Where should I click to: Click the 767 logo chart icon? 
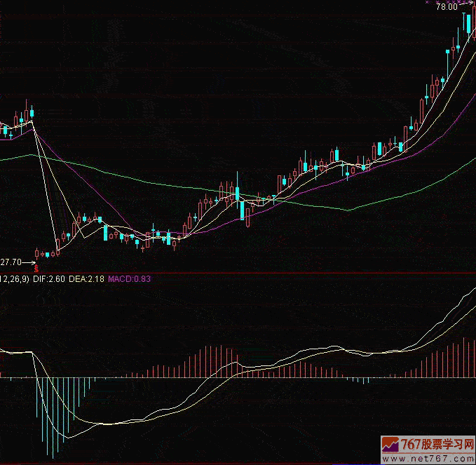(390, 445)
